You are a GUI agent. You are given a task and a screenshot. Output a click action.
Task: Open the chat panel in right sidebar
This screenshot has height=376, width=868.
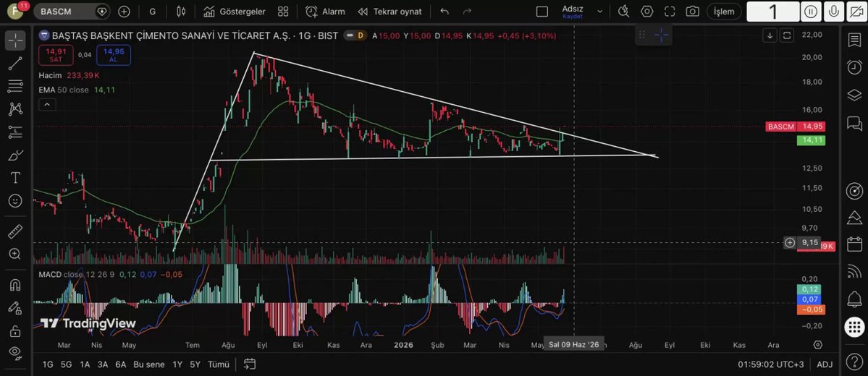[854, 123]
